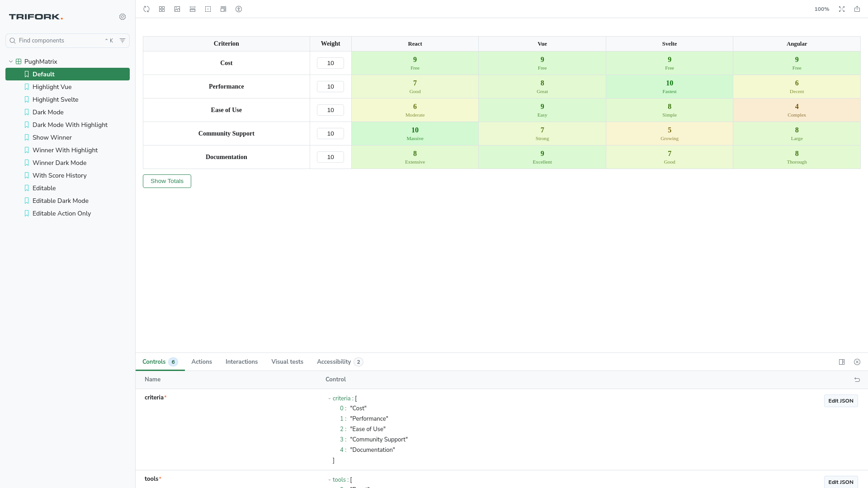
Task: Click the Performance weight input
Action: click(x=330, y=87)
